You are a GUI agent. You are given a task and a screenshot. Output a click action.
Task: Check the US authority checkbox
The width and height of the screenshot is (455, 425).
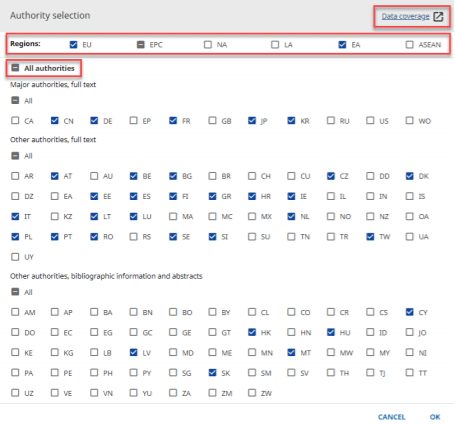[370, 120]
